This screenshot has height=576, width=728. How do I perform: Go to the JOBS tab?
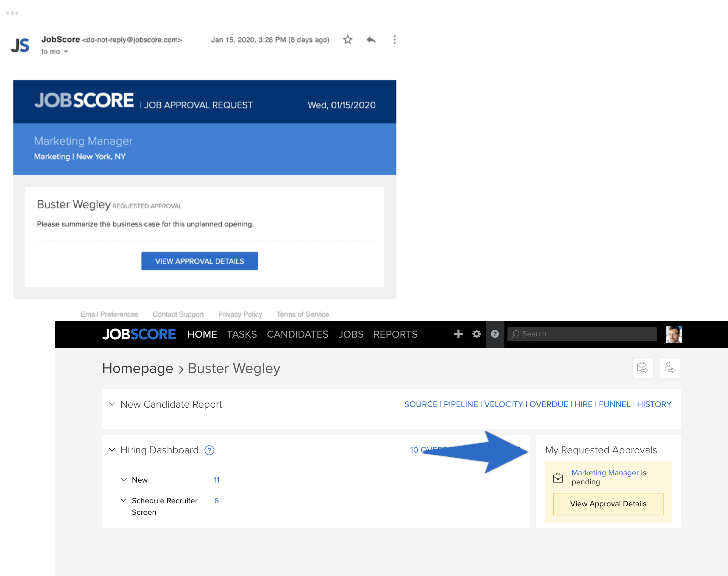[351, 334]
